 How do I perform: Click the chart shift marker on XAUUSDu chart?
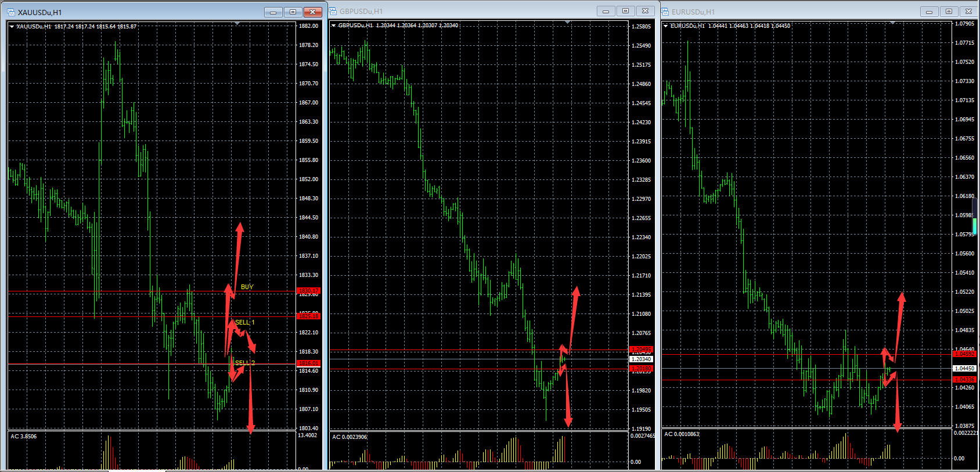pos(237,23)
